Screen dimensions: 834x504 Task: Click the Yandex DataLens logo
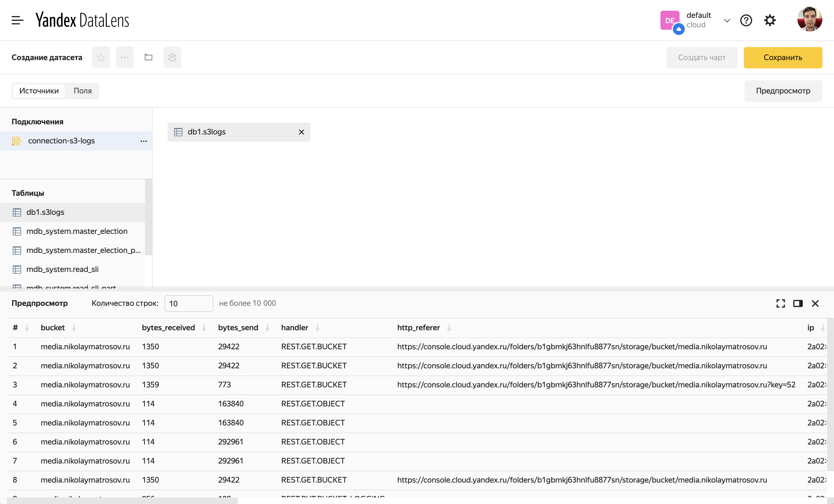82,20
